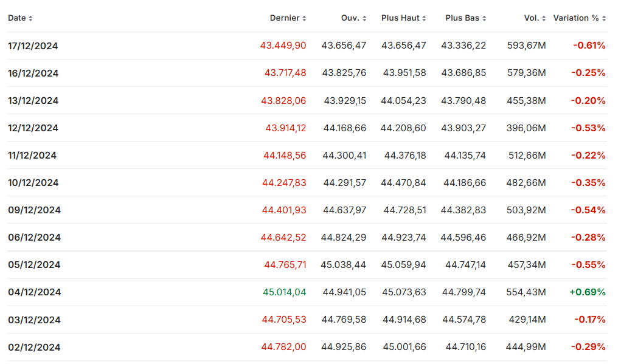Click sort arrows next to Variation %
621x364 pixels.
604,18
